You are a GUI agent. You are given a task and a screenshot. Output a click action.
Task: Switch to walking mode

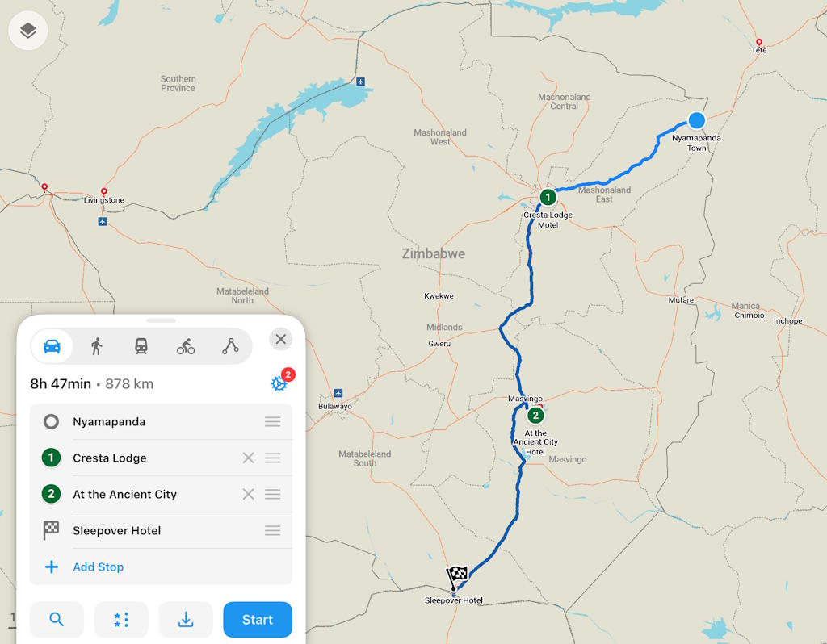pyautogui.click(x=97, y=346)
